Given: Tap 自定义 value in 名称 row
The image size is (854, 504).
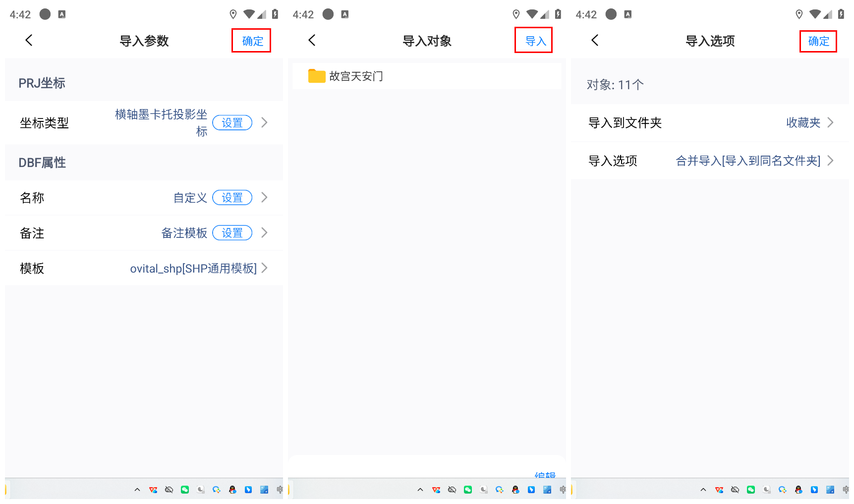Looking at the screenshot, I should pyautogui.click(x=190, y=197).
